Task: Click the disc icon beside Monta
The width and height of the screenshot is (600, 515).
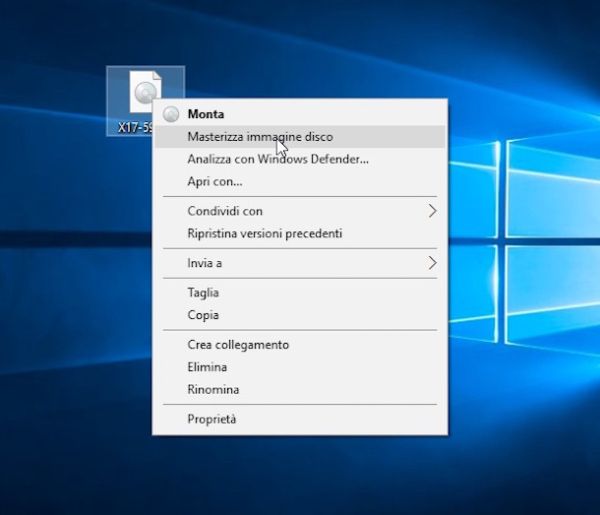Action: click(170, 115)
